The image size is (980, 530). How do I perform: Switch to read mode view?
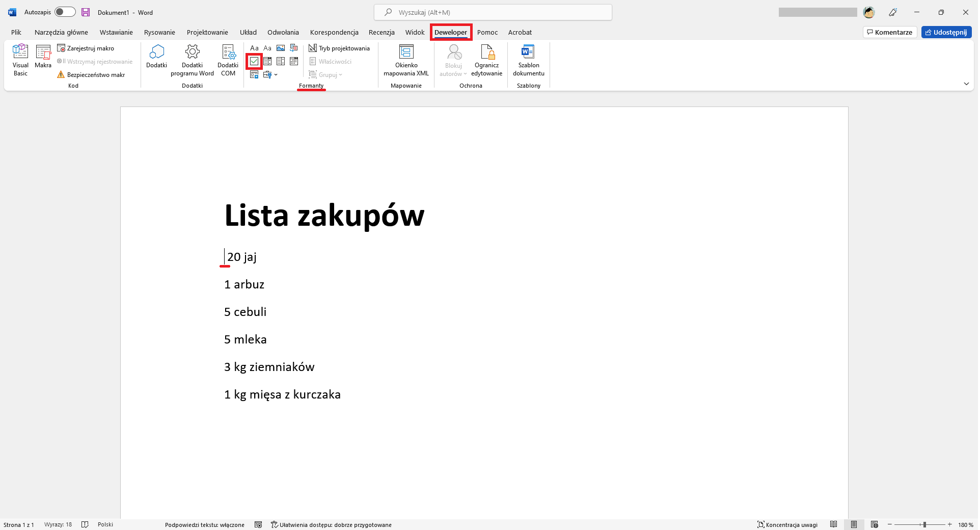tap(833, 524)
